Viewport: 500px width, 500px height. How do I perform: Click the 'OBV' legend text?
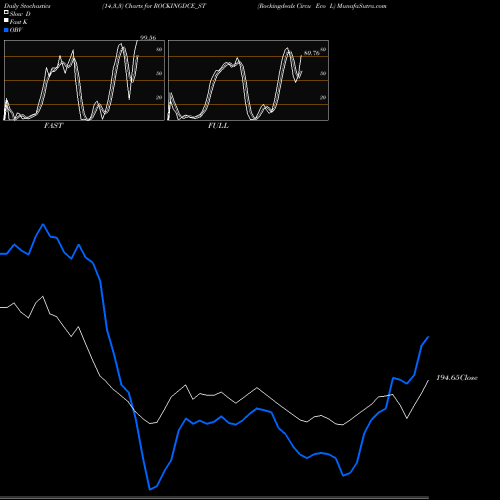click(x=16, y=30)
